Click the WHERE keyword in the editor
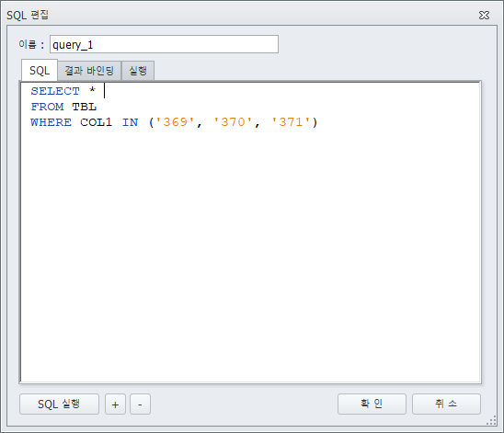 [x=52, y=122]
